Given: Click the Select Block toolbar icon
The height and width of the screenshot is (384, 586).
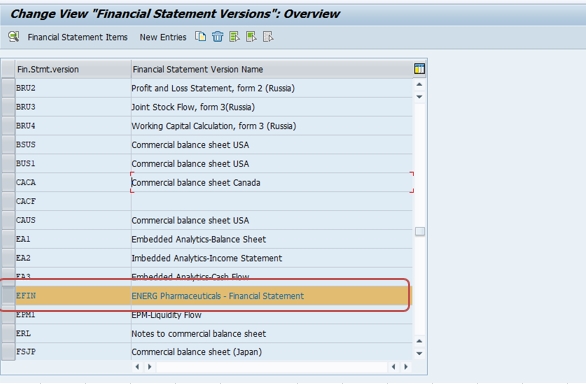Looking at the screenshot, I should click(x=251, y=37).
